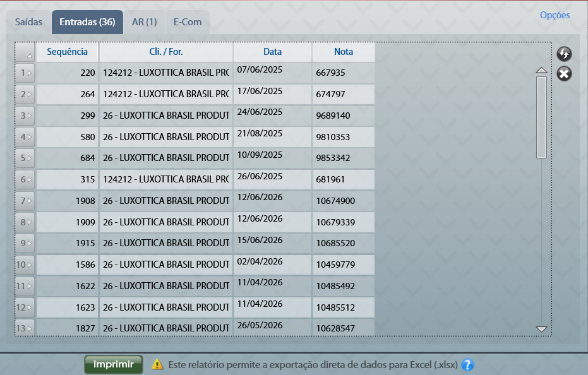
Task: Click the supplier cell in row 1
Action: pyautogui.click(x=166, y=73)
